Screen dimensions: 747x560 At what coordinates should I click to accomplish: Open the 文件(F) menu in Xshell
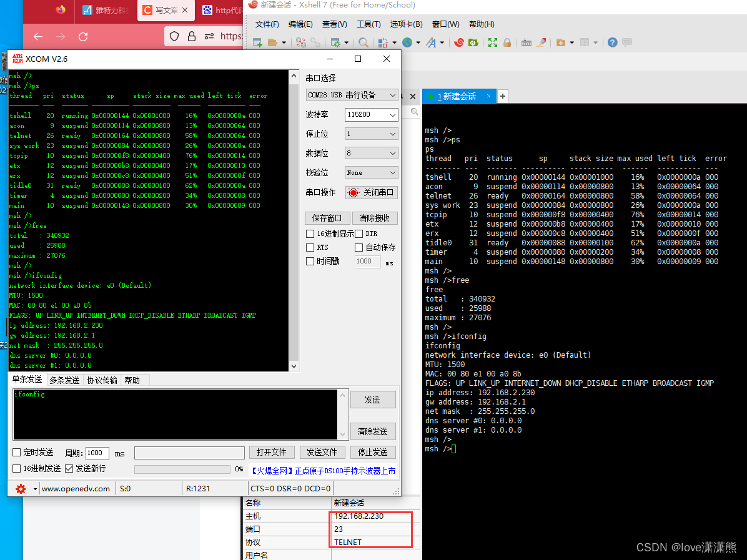click(x=267, y=24)
